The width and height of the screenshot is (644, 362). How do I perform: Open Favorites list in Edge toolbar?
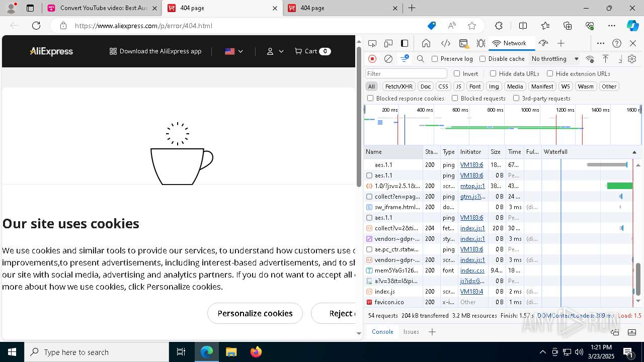click(545, 26)
